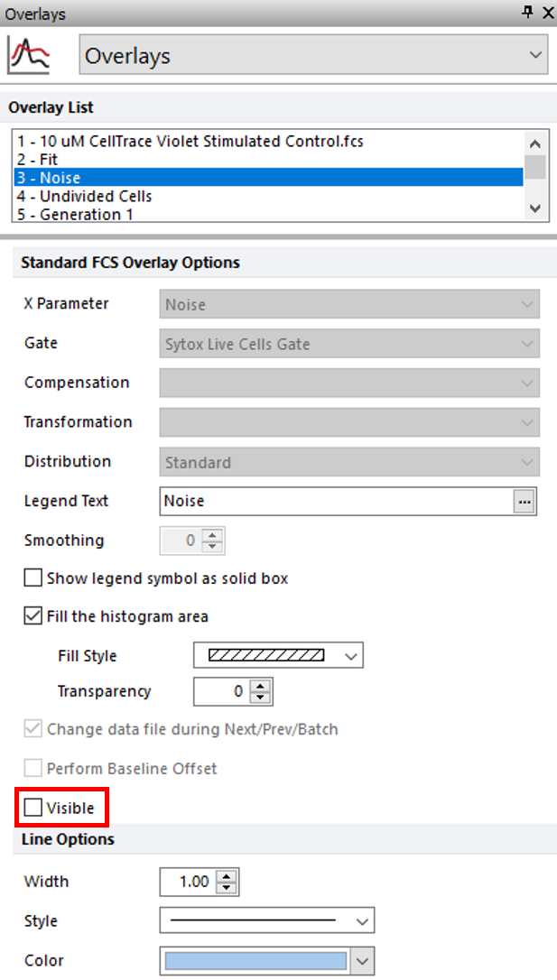557x980 pixels.
Task: Expand the Fill Style dropdown
Action: (x=278, y=656)
